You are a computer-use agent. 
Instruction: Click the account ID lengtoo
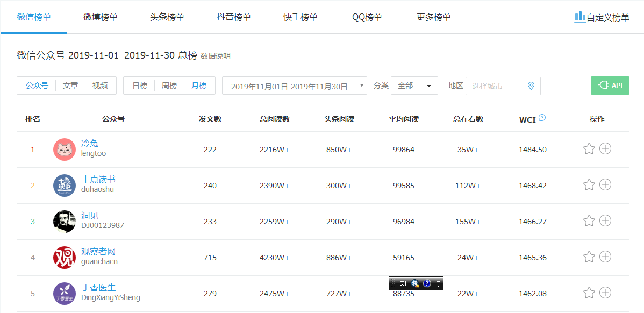point(93,153)
